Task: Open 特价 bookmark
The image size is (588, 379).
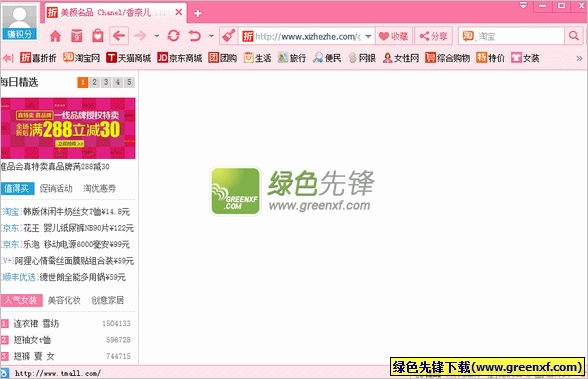Action: [490, 58]
